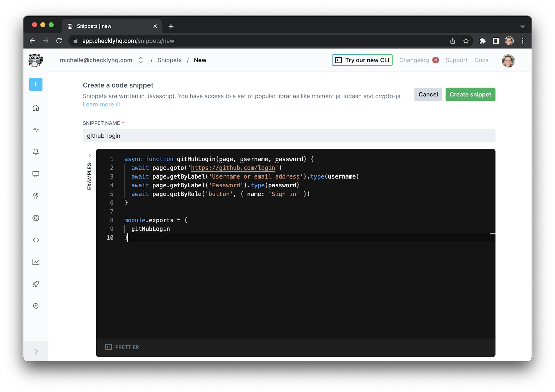Image resolution: width=555 pixels, height=392 pixels.
Task: Open alerts via the bell icon
Action: tap(35, 152)
